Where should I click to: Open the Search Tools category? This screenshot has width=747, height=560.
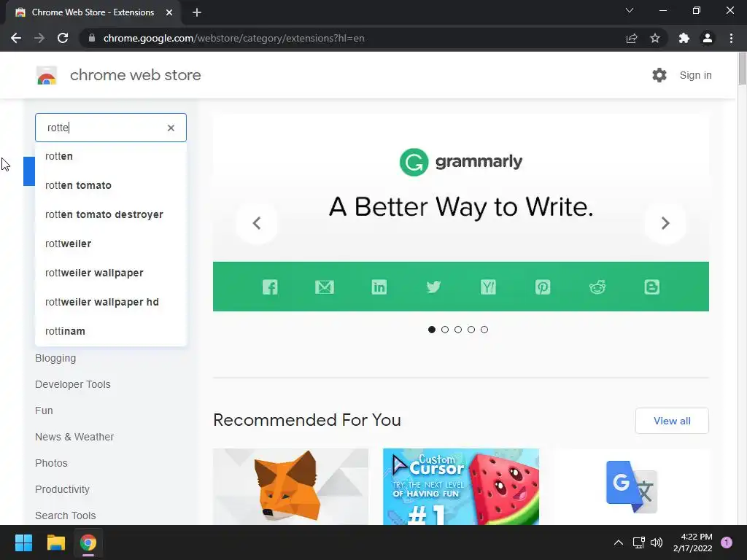click(65, 516)
